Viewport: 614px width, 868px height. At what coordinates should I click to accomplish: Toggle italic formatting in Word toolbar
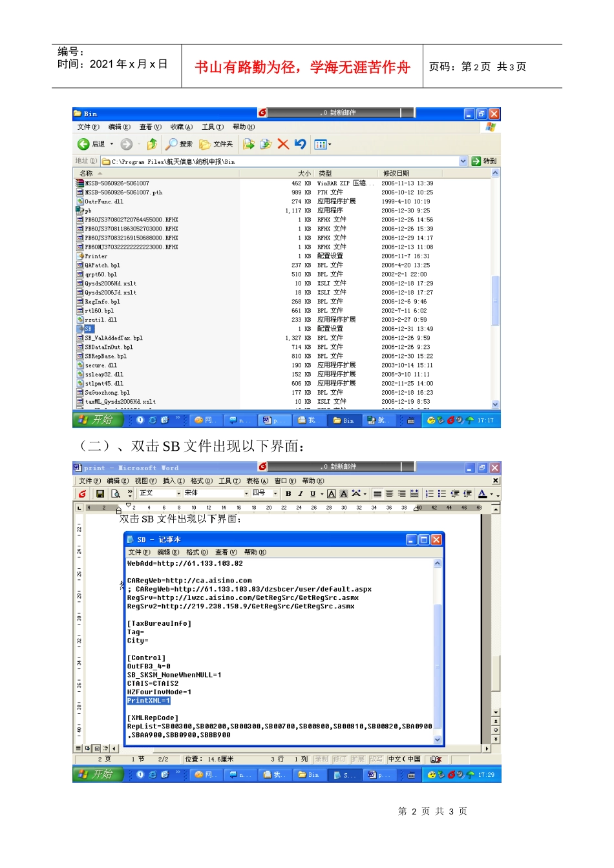tap(301, 494)
